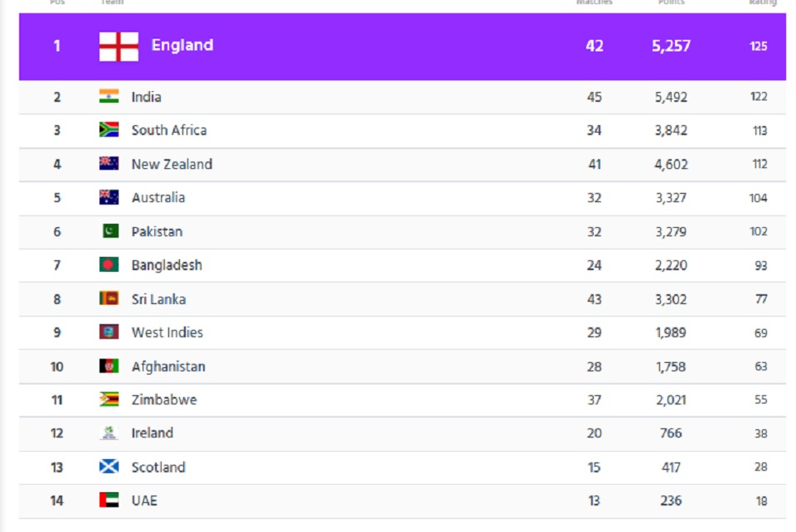Click England's 5,257 points value
Screen dimensions: 796x532
671,46
